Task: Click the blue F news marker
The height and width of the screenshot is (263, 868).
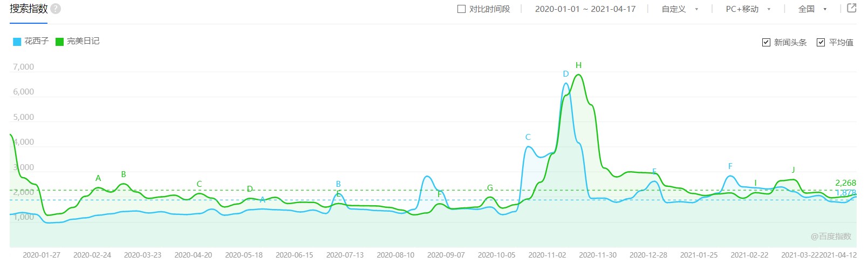Action: click(730, 166)
